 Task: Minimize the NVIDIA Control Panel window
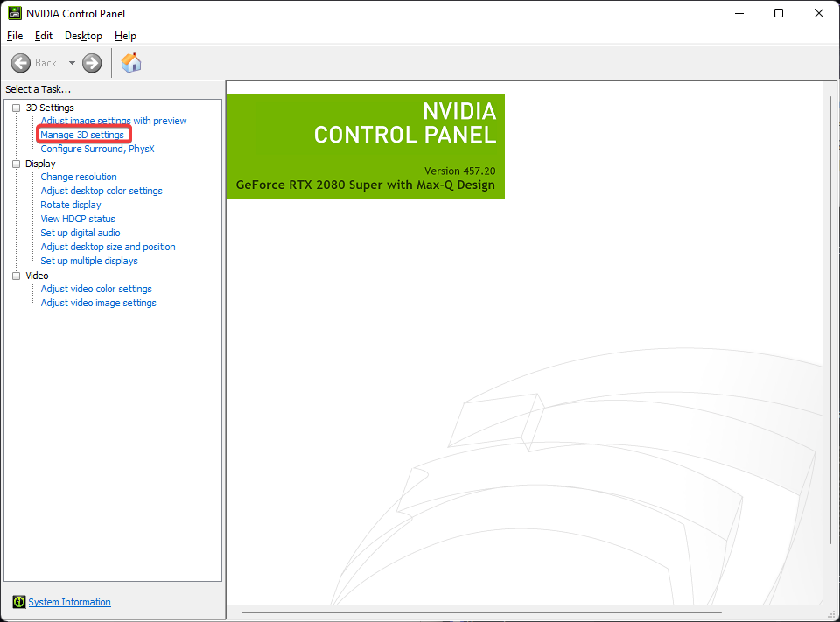coord(739,13)
